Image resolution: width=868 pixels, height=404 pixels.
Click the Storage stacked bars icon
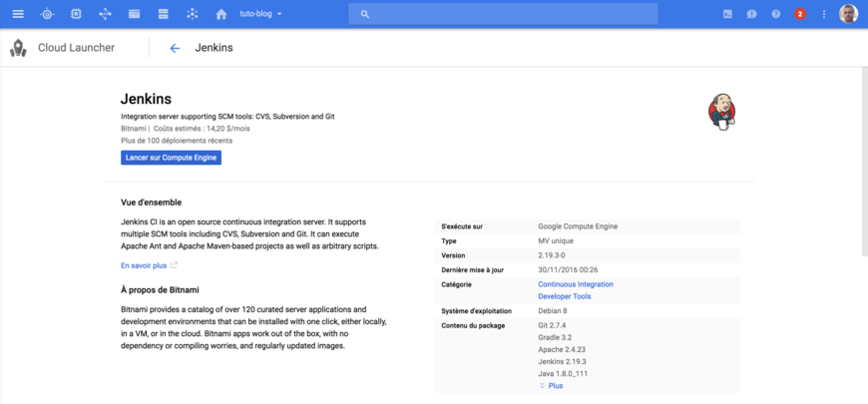click(x=163, y=14)
